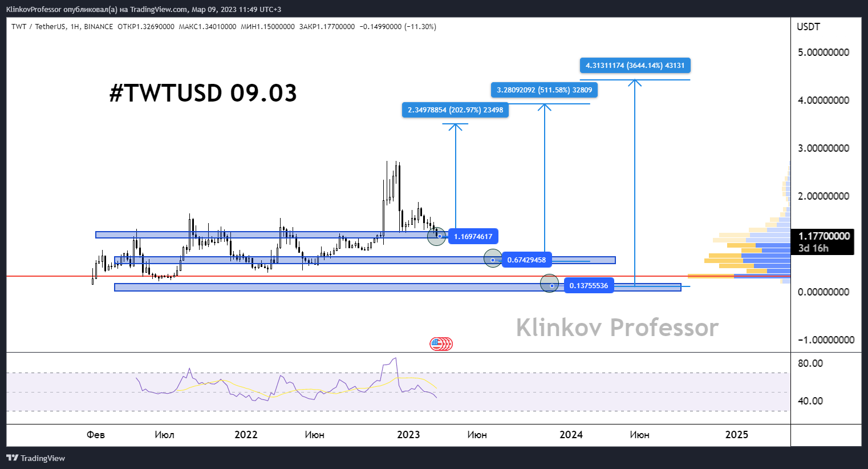The image size is (868, 469).
Task: Click the circle marker at 0.67429458 level
Action: 493,258
